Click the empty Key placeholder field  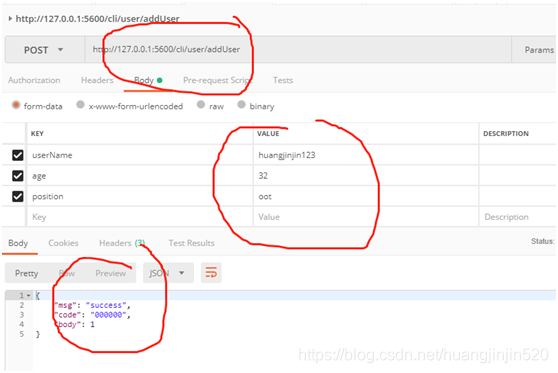pyautogui.click(x=140, y=217)
